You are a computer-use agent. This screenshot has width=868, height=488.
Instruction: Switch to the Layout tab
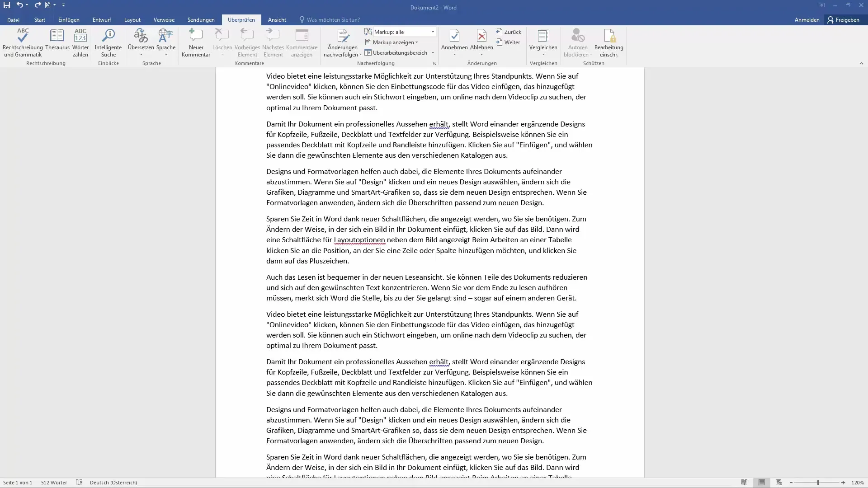click(x=132, y=20)
